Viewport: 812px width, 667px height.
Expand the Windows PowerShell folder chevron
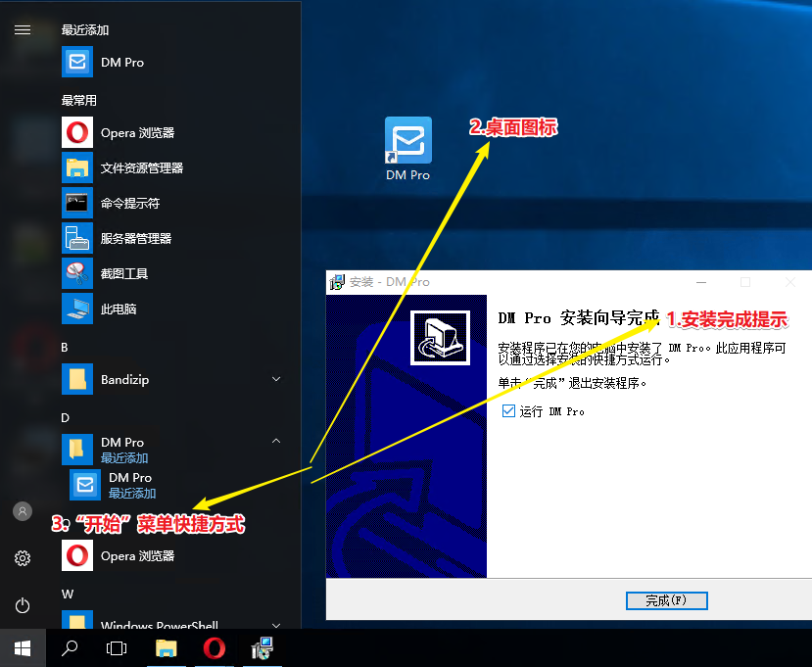pyautogui.click(x=276, y=625)
